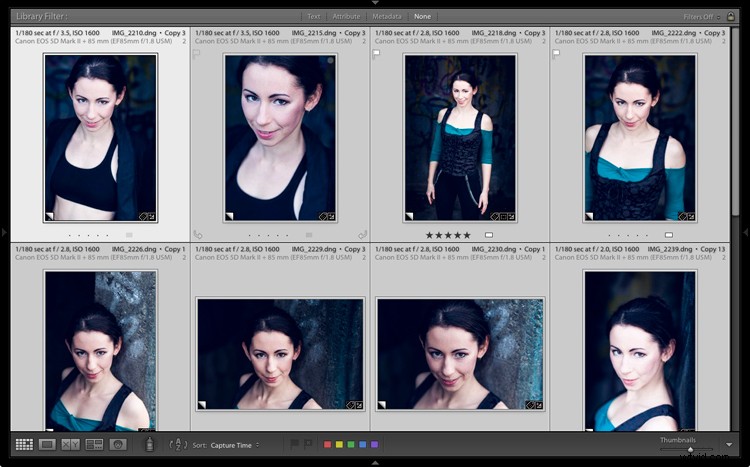Expand bottom filmstrip panel arrow
The image size is (750, 467).
375,463
